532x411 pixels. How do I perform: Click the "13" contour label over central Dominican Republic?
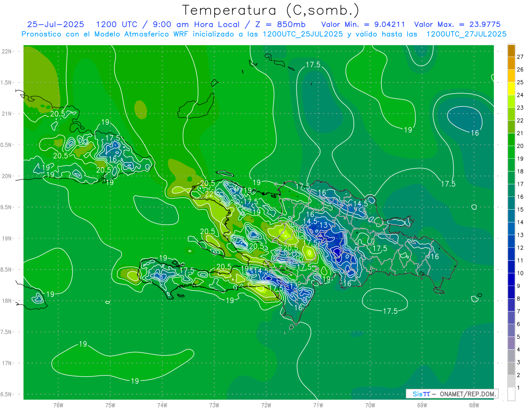(x=324, y=225)
